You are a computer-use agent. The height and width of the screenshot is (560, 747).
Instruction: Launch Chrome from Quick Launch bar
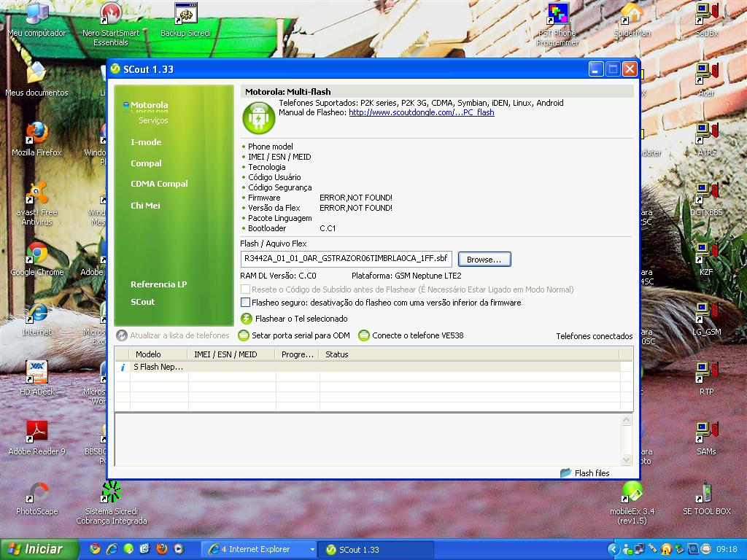95,548
